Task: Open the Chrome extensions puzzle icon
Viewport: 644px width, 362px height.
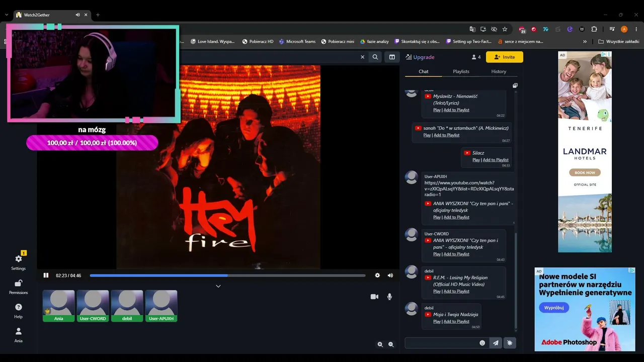Action: pyautogui.click(x=594, y=29)
